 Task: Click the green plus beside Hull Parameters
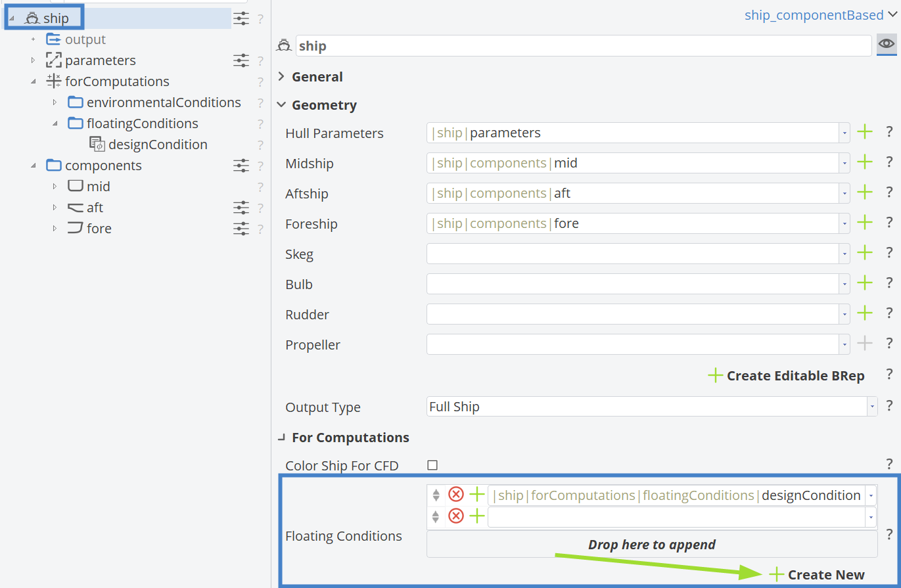click(x=865, y=132)
